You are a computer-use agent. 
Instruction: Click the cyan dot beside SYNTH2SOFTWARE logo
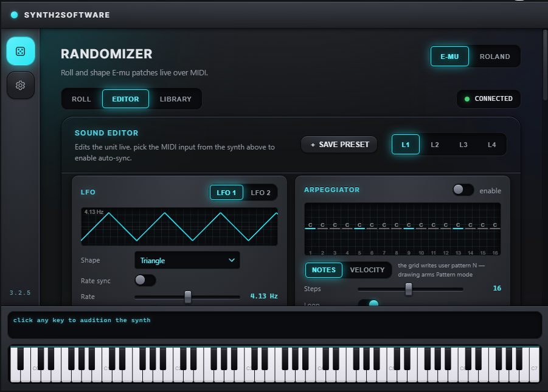(15, 15)
